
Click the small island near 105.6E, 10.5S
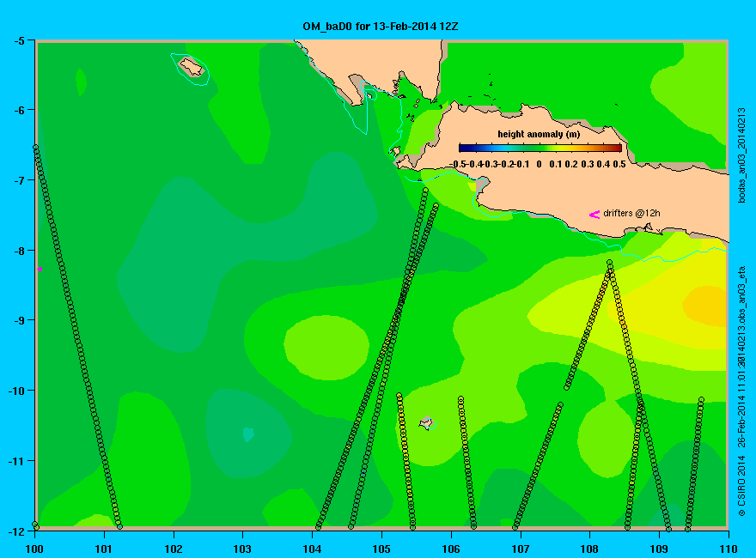[427, 423]
